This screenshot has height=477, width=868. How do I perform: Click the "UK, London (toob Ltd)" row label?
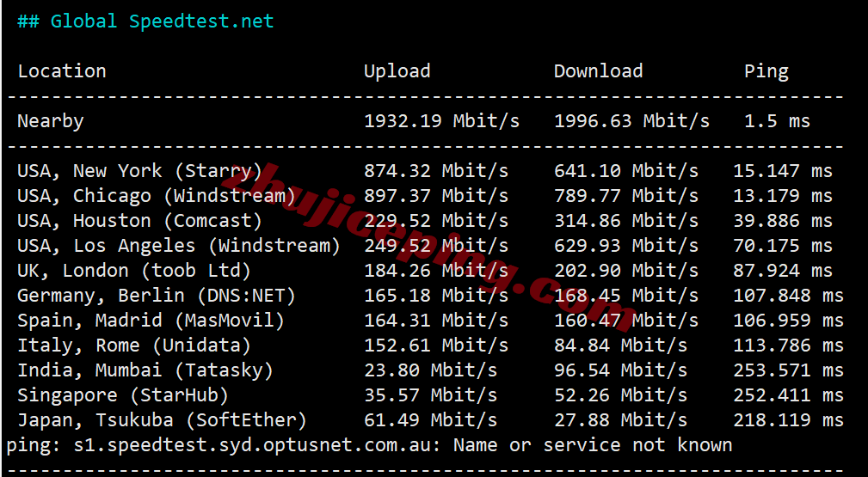[134, 271]
